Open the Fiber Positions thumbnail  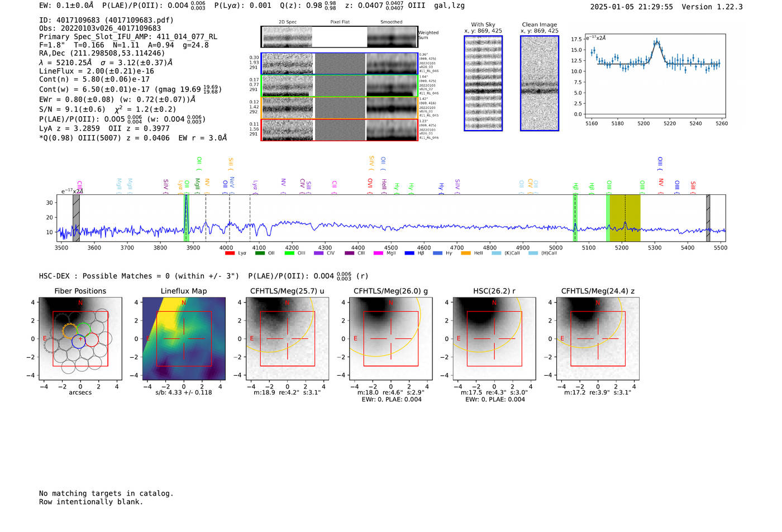tap(80, 338)
